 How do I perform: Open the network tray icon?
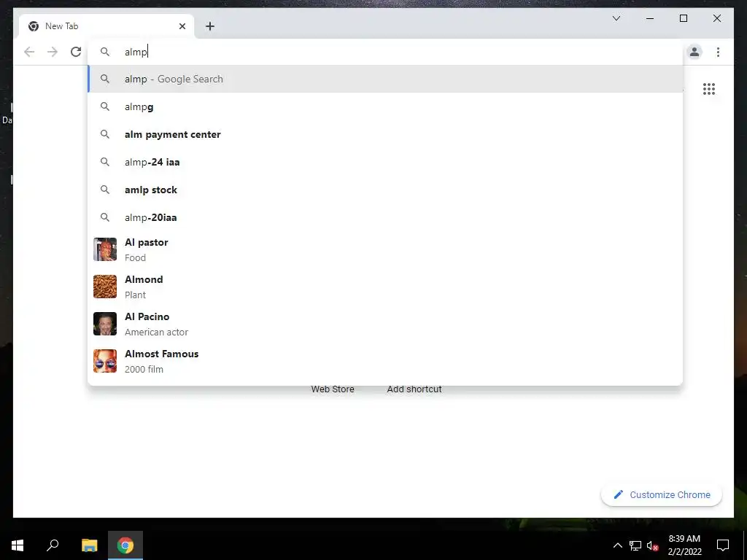pyautogui.click(x=635, y=545)
